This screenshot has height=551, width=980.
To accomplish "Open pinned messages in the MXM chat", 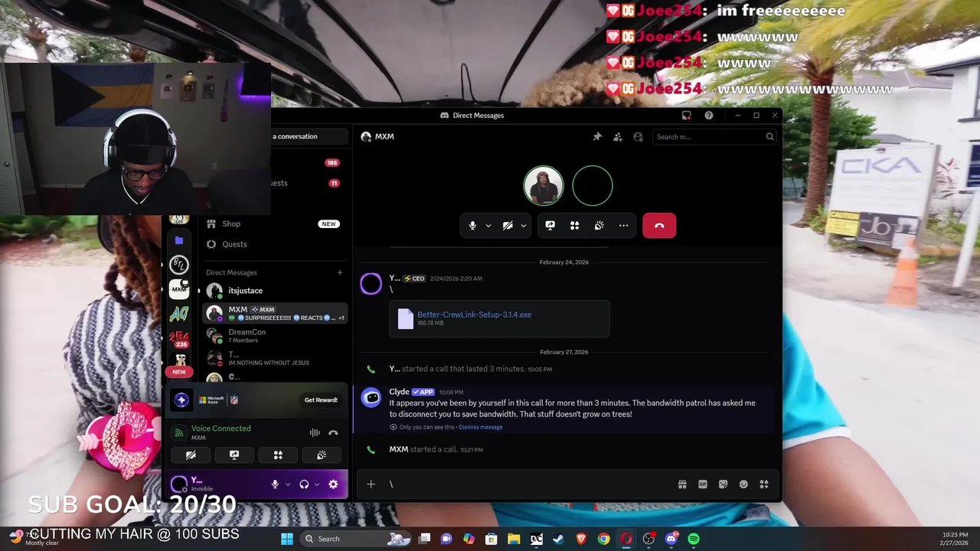I will pos(597,137).
